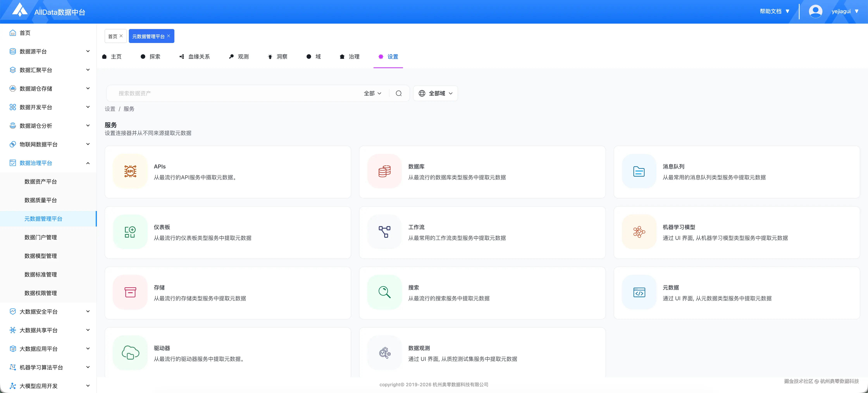The height and width of the screenshot is (393, 868).
Task: Click the user avatar icon
Action: click(x=815, y=11)
